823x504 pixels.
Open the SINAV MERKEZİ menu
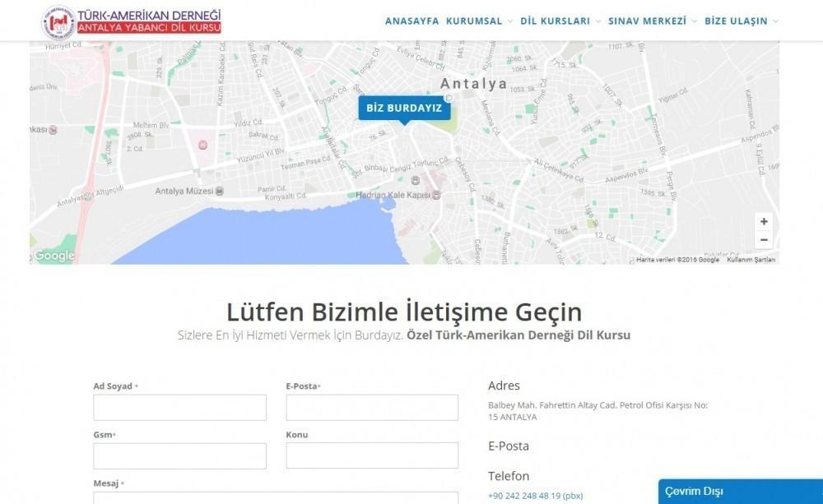(x=647, y=21)
